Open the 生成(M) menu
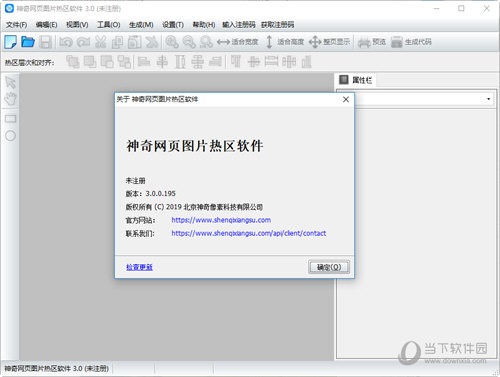Image resolution: width=500 pixels, height=377 pixels. tap(141, 25)
